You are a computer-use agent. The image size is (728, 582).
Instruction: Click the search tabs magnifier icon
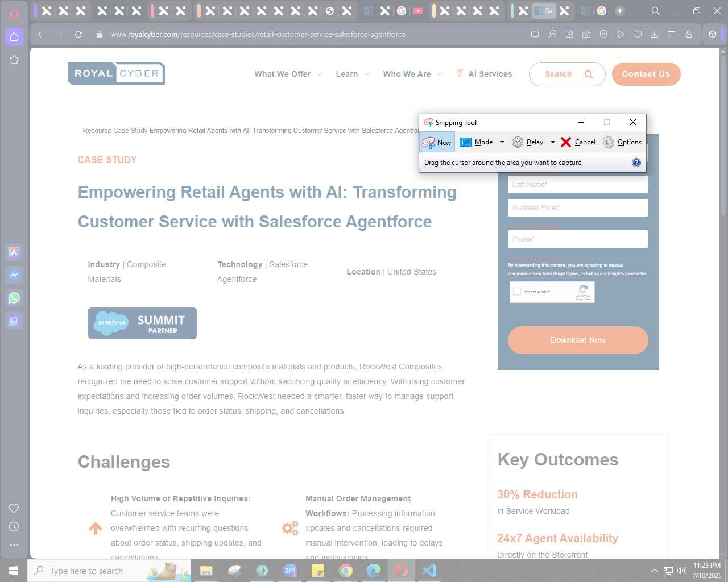click(x=656, y=11)
